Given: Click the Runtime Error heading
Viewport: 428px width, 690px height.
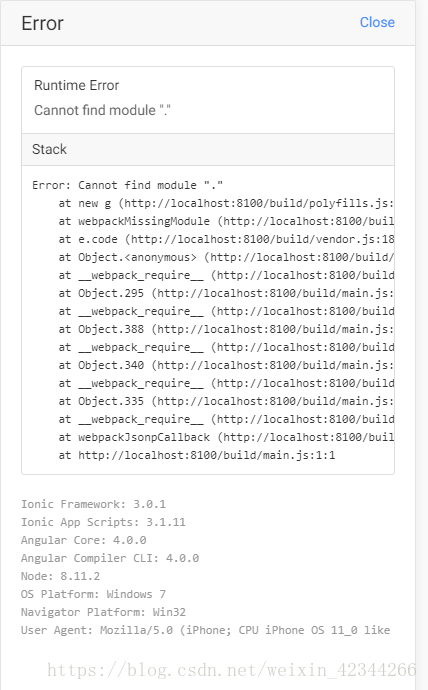Looking at the screenshot, I should click(x=77, y=85).
